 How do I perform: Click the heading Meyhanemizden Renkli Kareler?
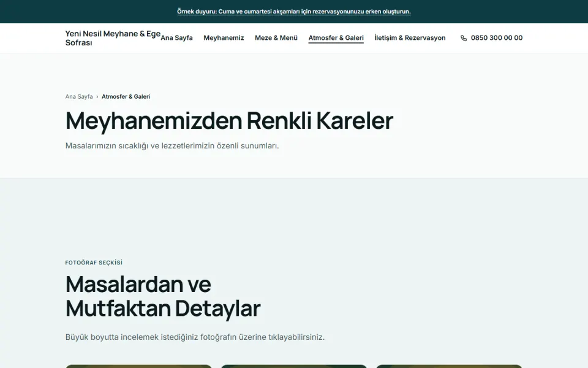(229, 121)
